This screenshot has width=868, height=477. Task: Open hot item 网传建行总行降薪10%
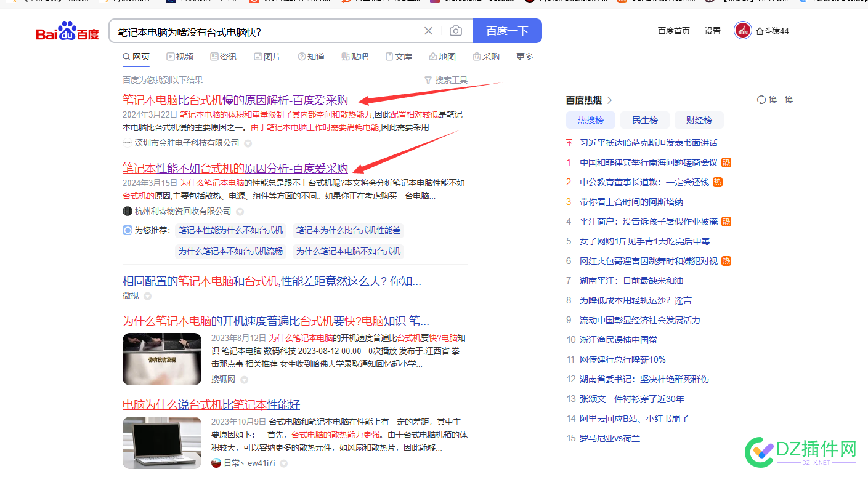click(623, 359)
